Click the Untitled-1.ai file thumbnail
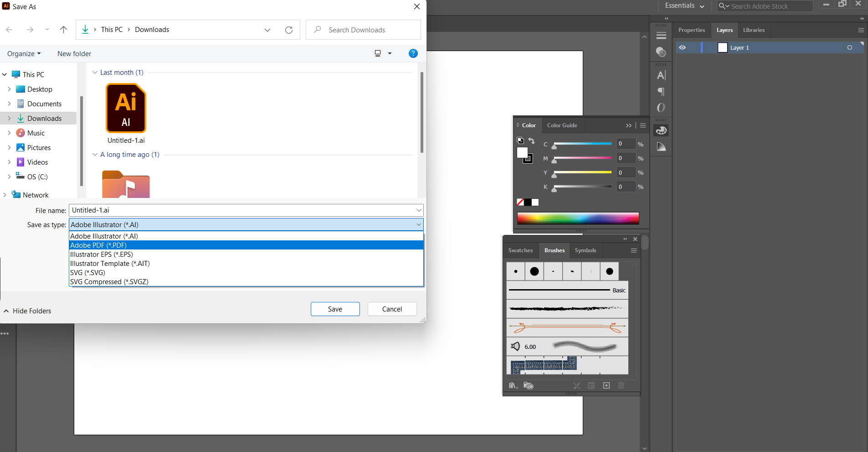Viewport: 868px width, 452px height. (126, 108)
